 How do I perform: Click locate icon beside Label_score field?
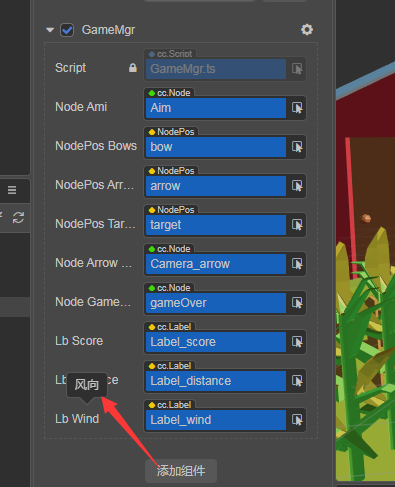point(297,342)
